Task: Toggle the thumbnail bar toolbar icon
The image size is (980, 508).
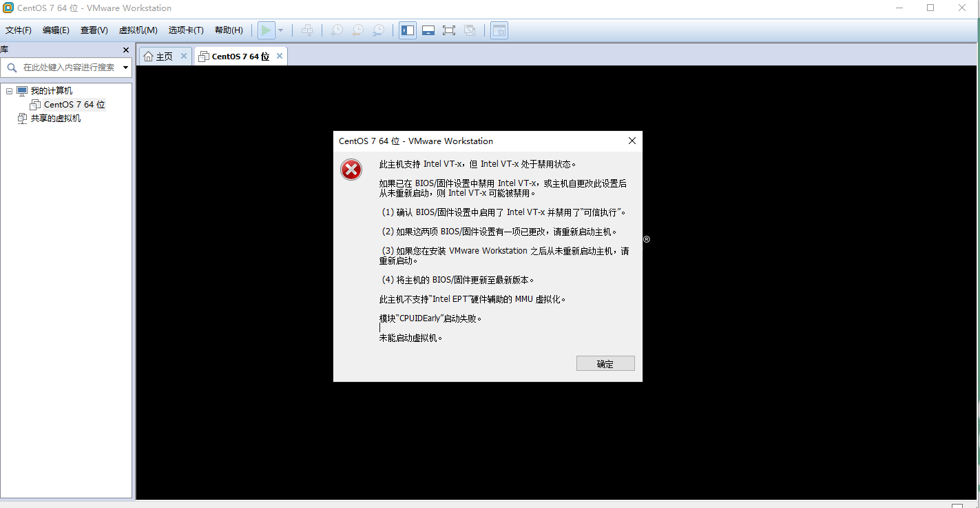Action: click(x=428, y=30)
